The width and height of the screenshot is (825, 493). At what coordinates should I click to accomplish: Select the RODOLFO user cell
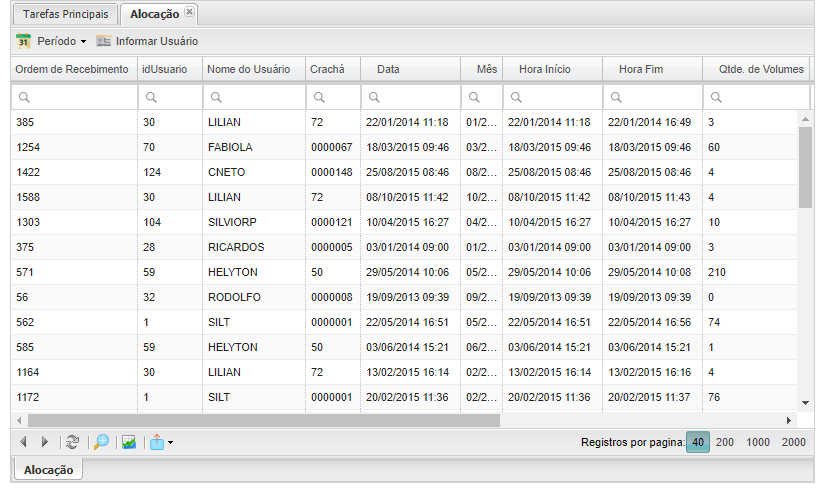click(x=254, y=297)
